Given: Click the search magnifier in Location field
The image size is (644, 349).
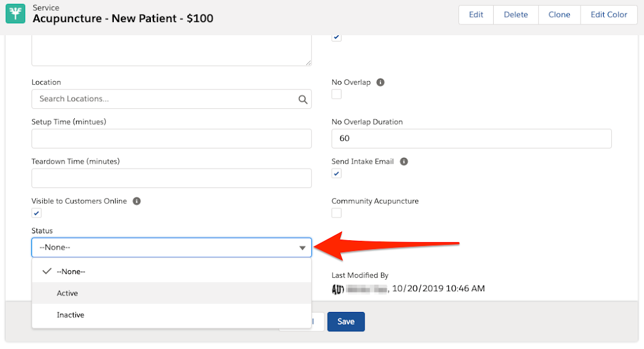Looking at the screenshot, I should 303,99.
